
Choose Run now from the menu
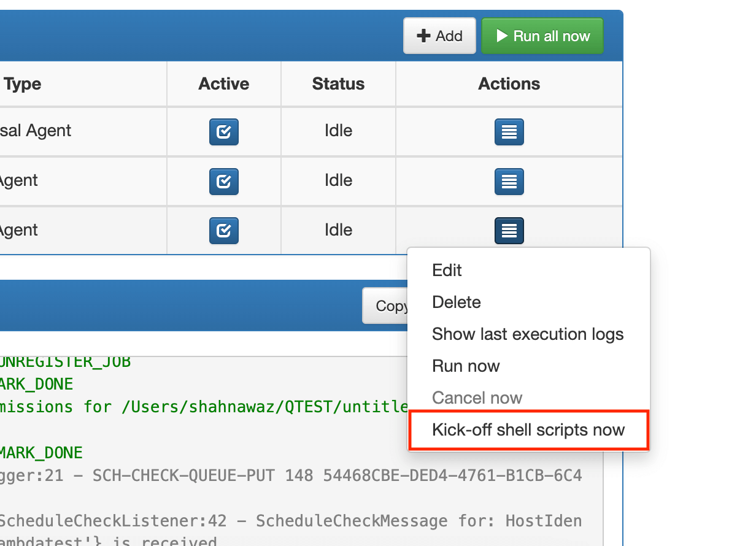pyautogui.click(x=466, y=366)
